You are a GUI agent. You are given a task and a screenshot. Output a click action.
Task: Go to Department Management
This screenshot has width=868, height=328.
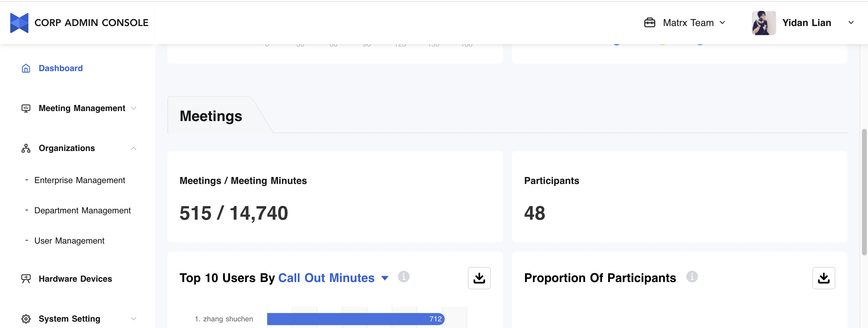[x=82, y=211]
